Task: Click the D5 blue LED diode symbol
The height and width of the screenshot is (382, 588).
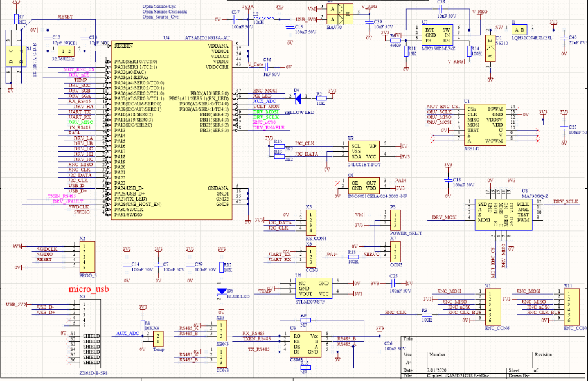Action: [222, 291]
